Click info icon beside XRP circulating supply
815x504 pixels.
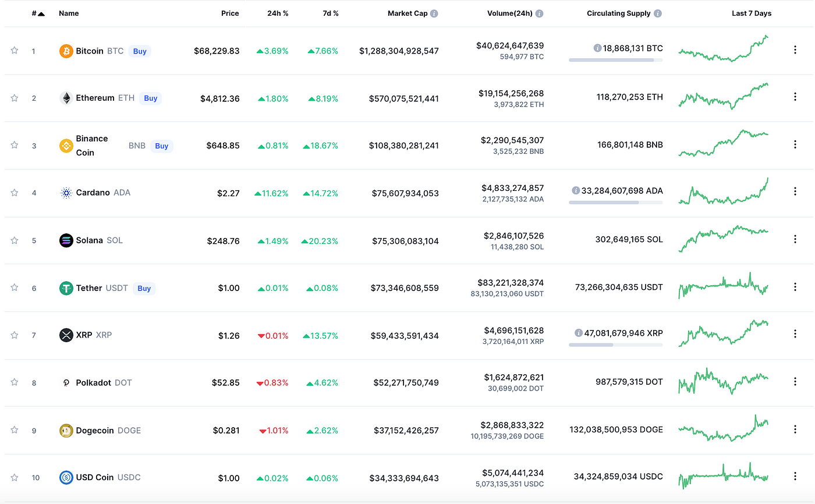pos(579,333)
